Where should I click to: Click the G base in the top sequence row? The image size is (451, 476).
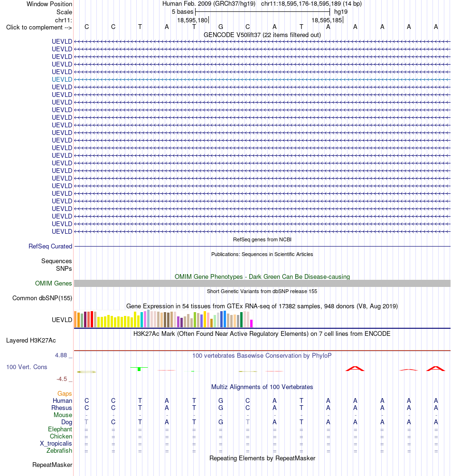point(221,27)
